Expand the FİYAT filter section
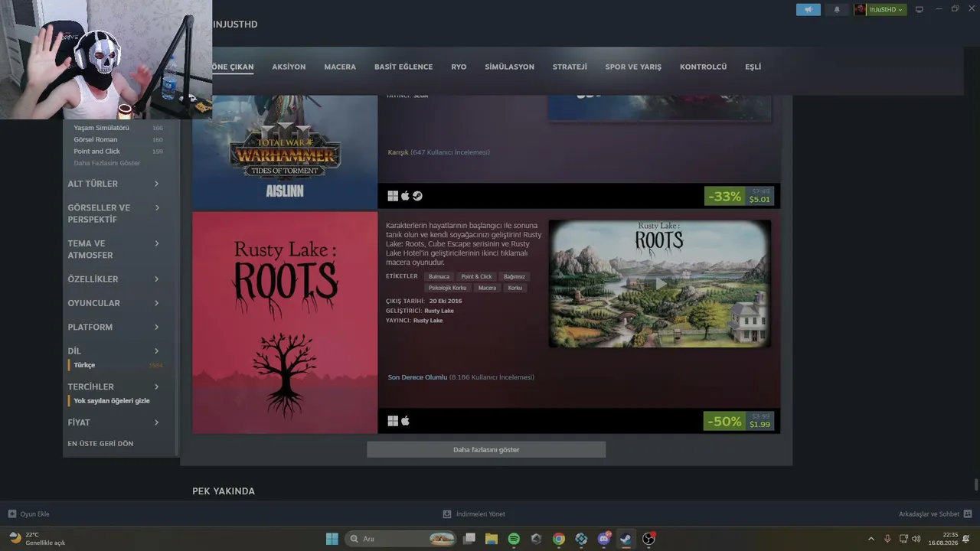The width and height of the screenshot is (980, 551). click(113, 422)
